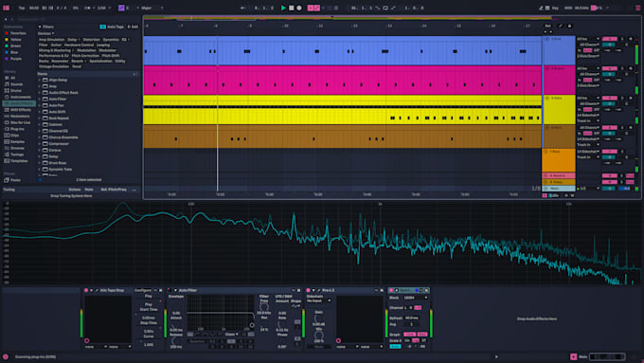Select the Distortion filter tag
This screenshot has height=363, width=644.
pos(92,40)
